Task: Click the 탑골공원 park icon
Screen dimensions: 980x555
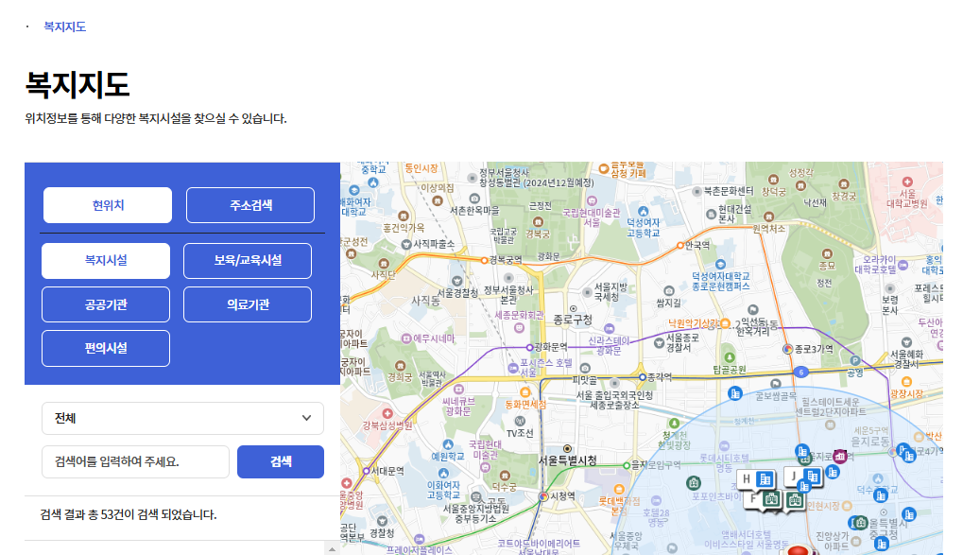Action: pyautogui.click(x=730, y=358)
